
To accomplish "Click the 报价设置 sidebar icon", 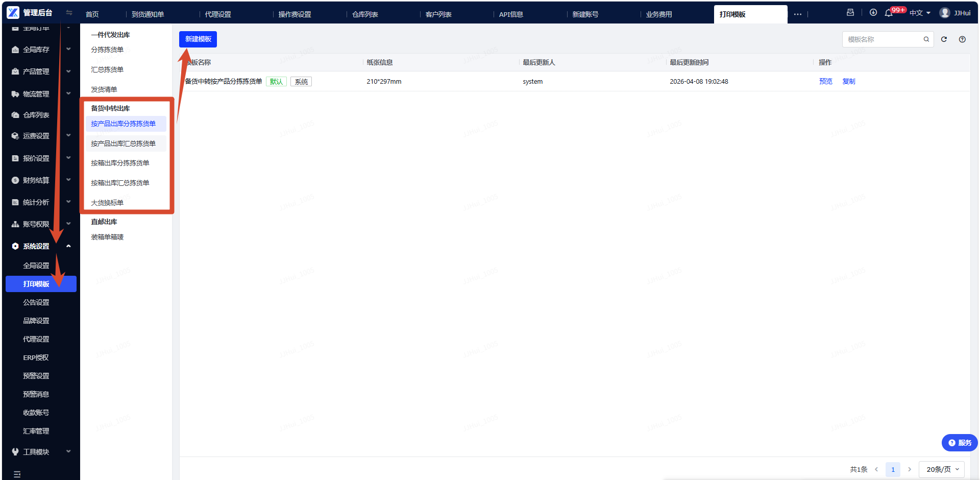I will 15,158.
